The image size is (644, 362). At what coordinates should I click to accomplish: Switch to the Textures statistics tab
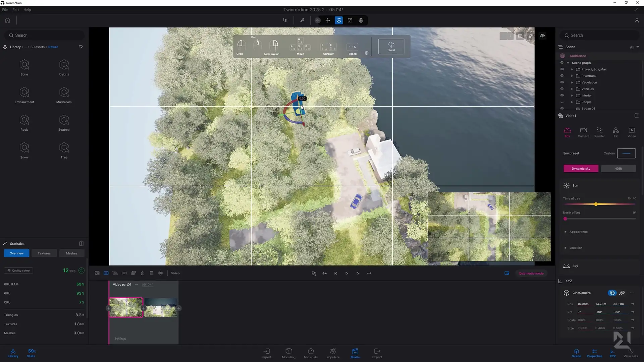[x=44, y=253]
